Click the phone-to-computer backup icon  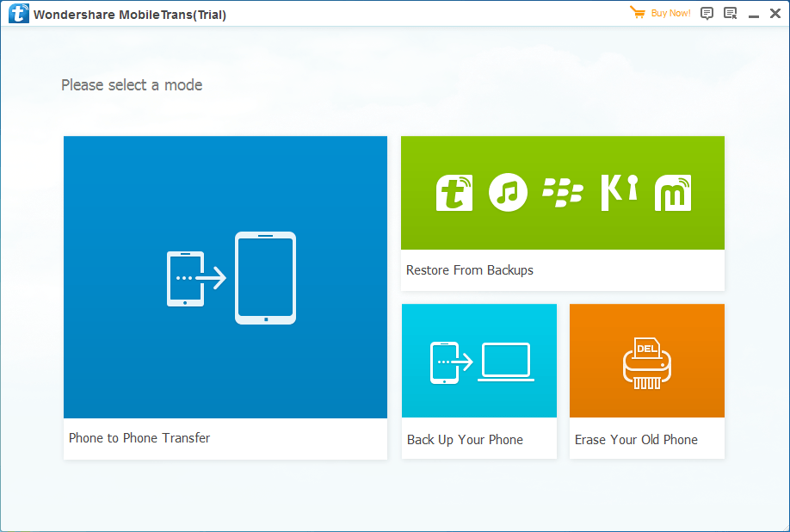pyautogui.click(x=478, y=360)
